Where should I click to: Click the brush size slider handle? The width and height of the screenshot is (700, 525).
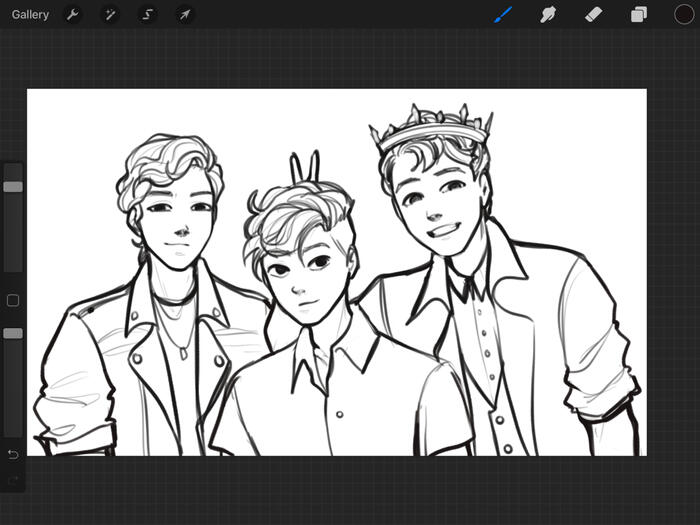[13, 187]
